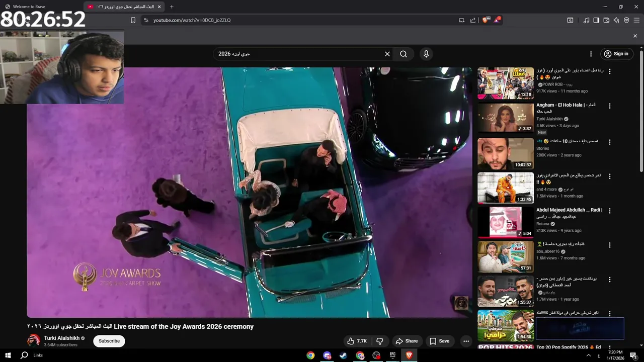Screen dimensions: 644x362
Task: Dismiss the bar below address bar
Action: pos(635,36)
